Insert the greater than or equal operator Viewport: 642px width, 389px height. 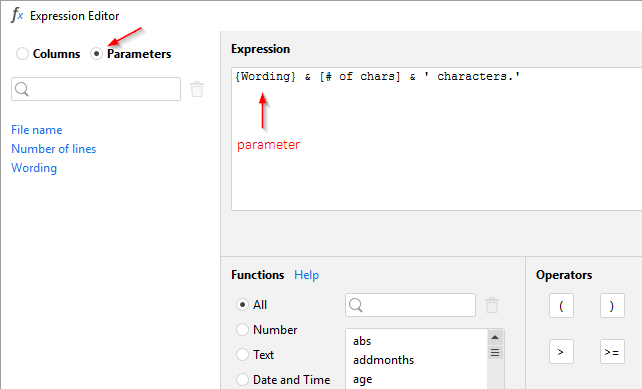pos(612,351)
